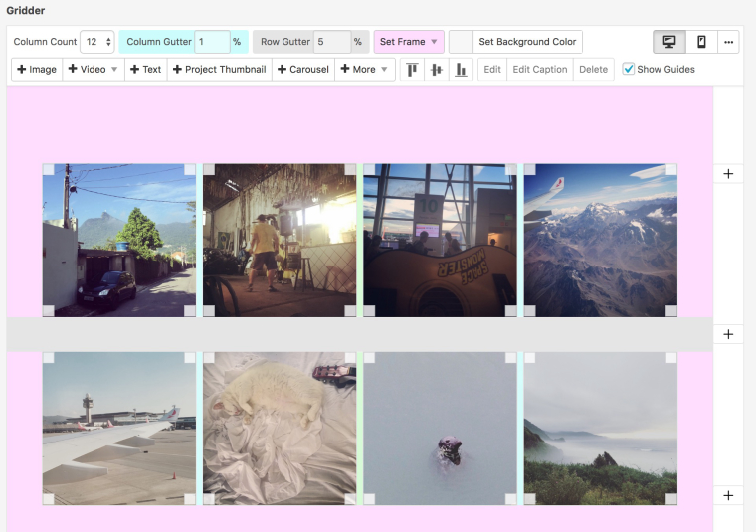This screenshot has height=532, width=756.
Task: Toggle the Show Guides checkbox
Action: pos(629,69)
